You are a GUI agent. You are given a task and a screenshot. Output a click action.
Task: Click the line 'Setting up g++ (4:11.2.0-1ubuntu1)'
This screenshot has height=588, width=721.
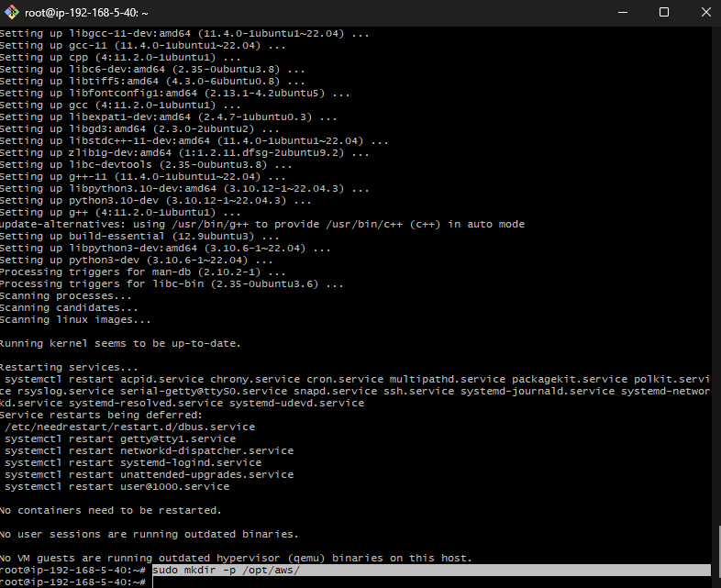click(120, 213)
